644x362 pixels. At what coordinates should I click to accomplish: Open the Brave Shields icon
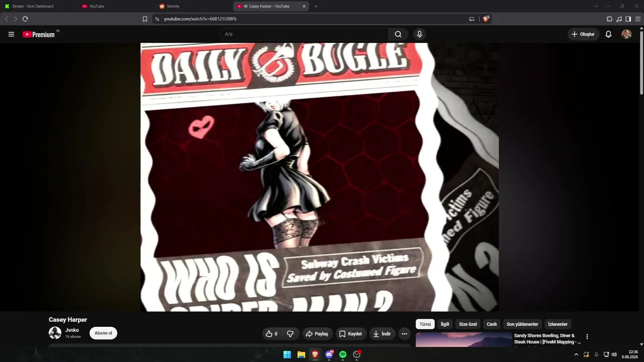[486, 19]
